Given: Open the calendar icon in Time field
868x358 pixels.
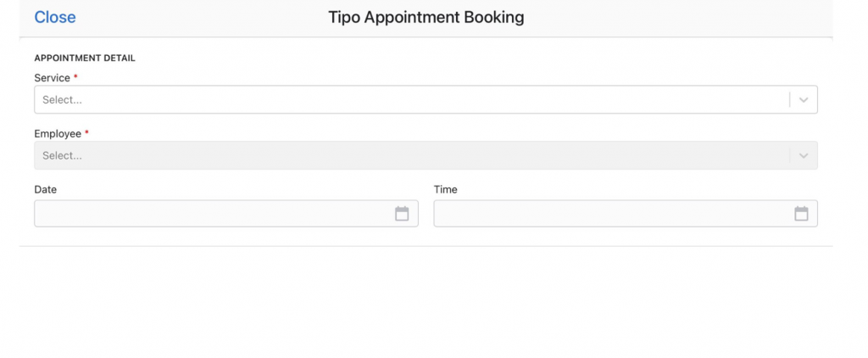Looking at the screenshot, I should (x=801, y=214).
